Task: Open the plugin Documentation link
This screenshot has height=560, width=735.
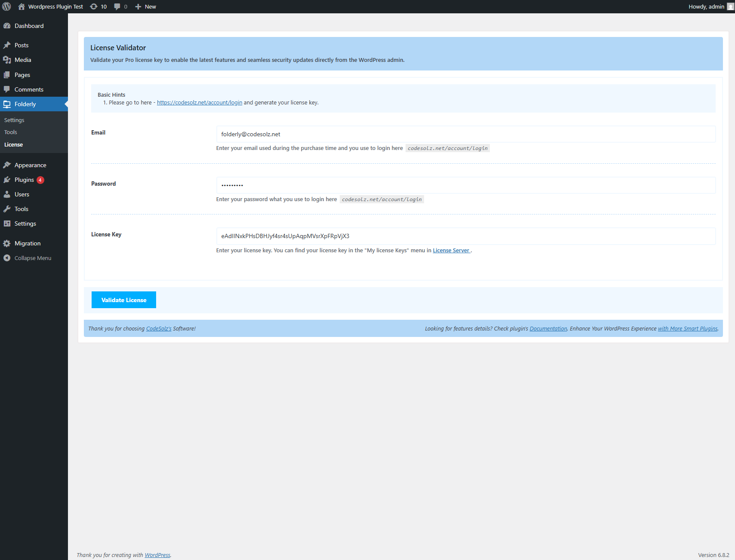Action: point(548,328)
